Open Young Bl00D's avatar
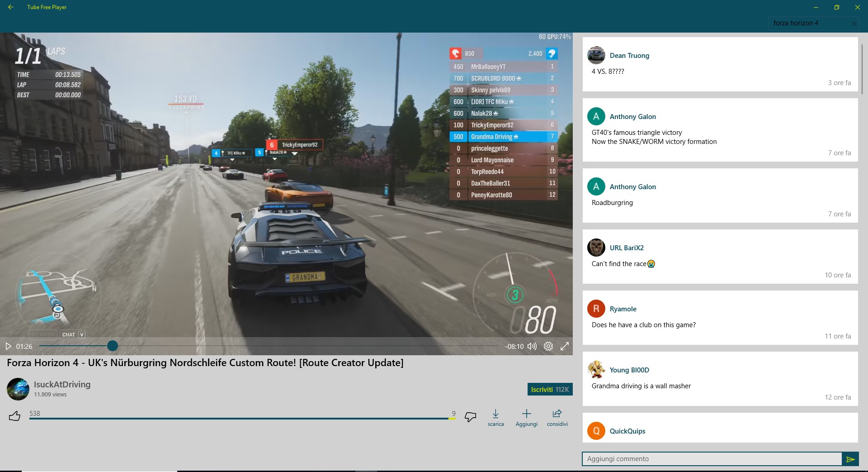This screenshot has width=868, height=472. point(596,370)
